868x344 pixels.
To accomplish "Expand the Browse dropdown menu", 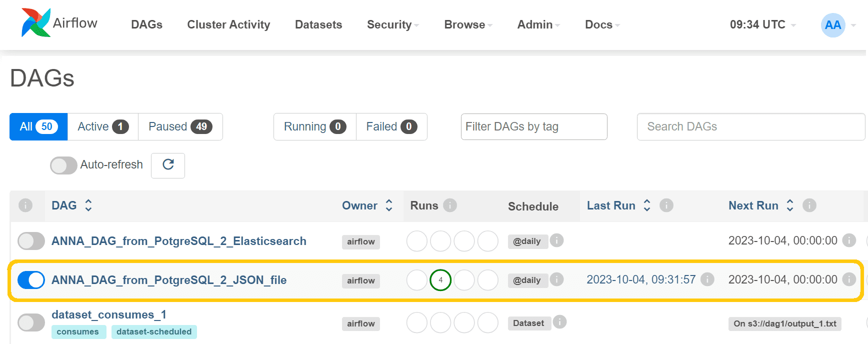I will click(x=468, y=24).
